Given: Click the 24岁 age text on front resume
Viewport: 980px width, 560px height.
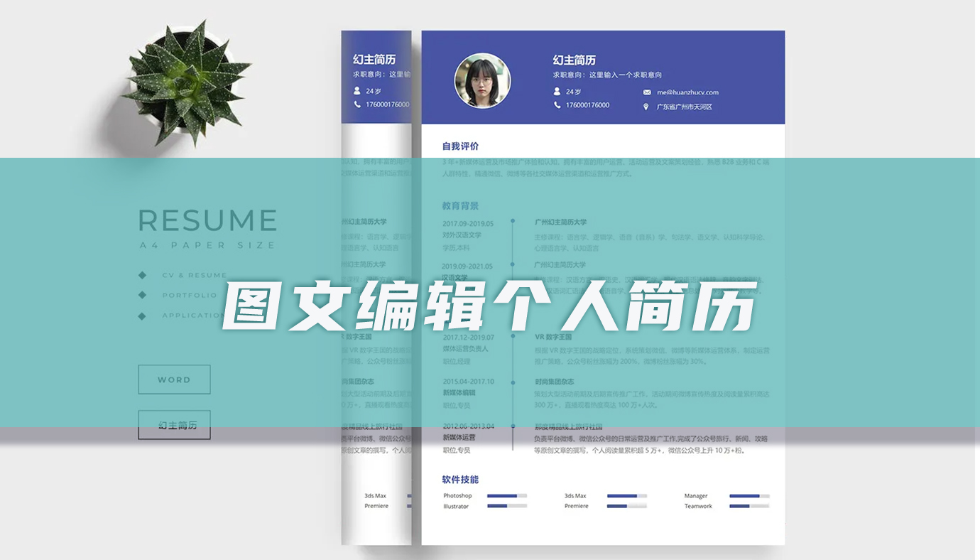Looking at the screenshot, I should (573, 92).
